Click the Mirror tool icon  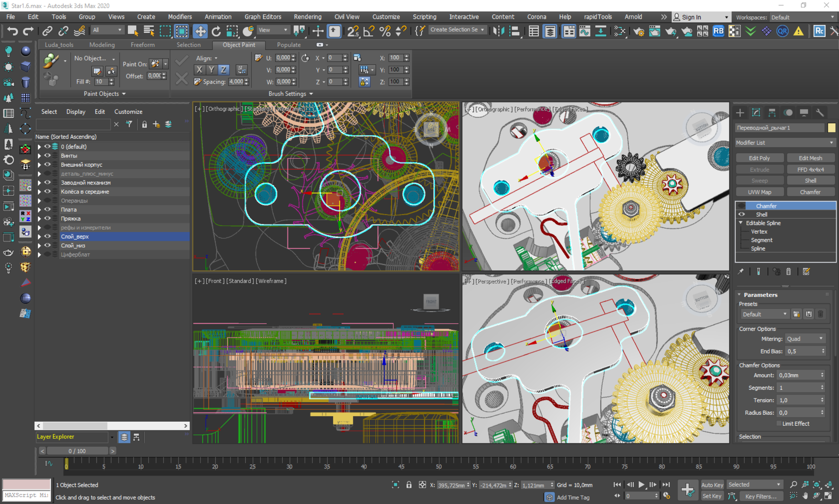[x=498, y=31]
